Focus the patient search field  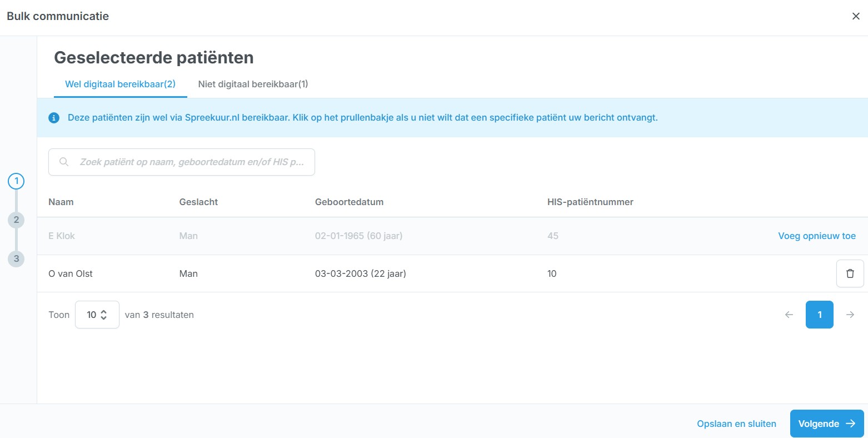coord(182,162)
